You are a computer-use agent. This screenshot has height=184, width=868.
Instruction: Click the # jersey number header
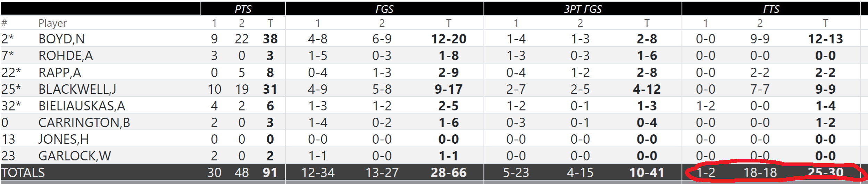click(5, 23)
